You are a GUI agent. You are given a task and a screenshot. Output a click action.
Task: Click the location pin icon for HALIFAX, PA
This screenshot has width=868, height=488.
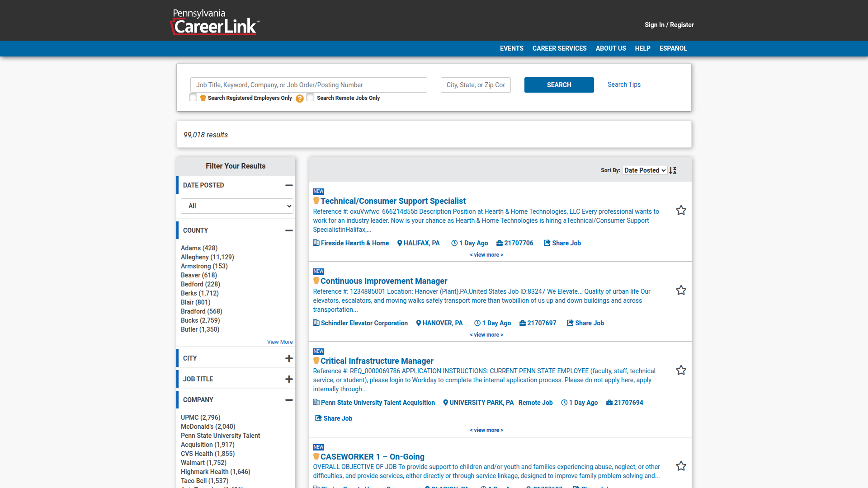coord(400,243)
